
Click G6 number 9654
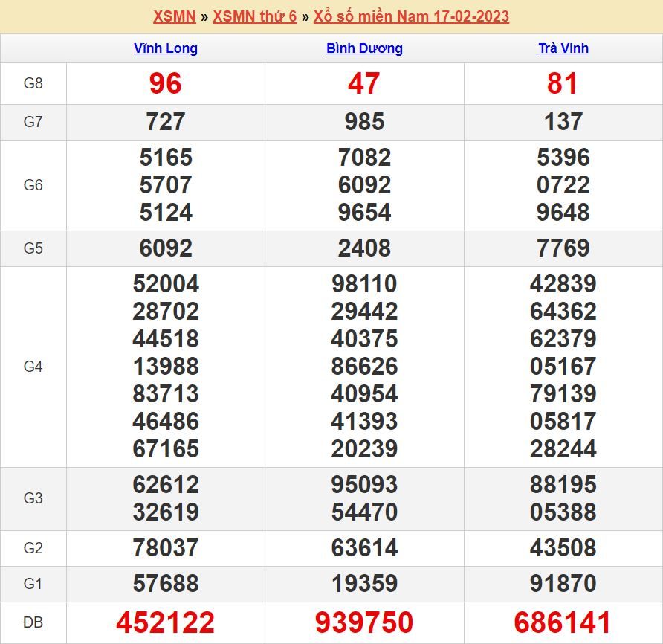(364, 213)
